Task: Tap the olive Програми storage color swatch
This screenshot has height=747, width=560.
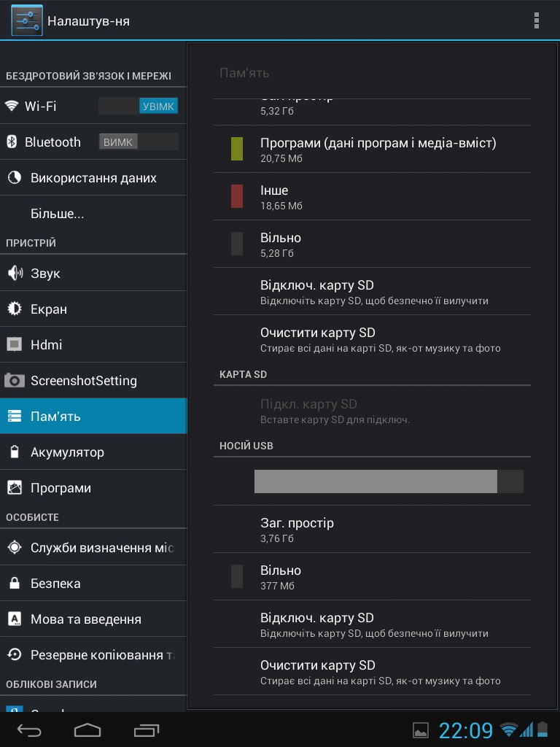Action: tap(237, 149)
